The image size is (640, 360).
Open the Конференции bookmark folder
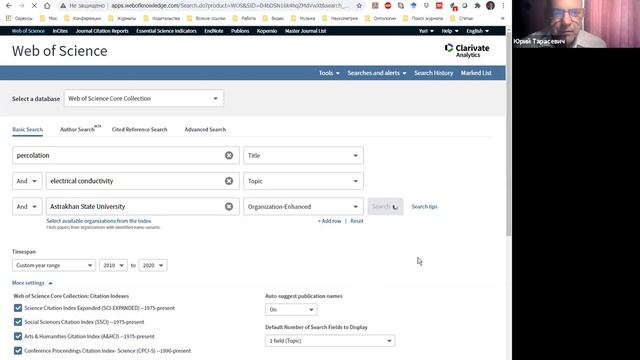tap(83, 18)
